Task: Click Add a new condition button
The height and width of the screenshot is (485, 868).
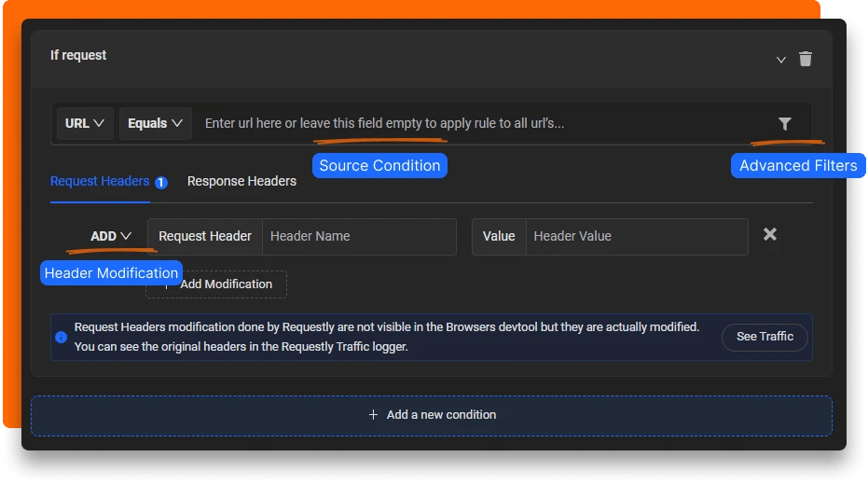Action: point(432,415)
